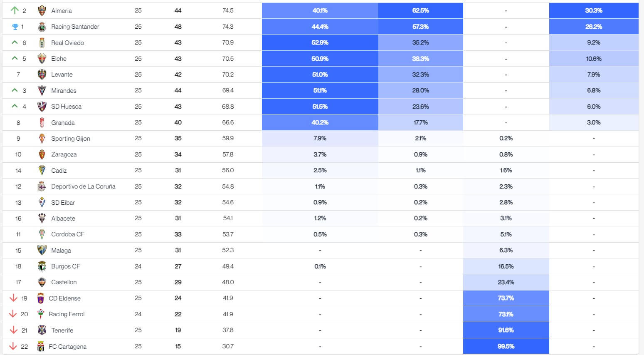Click the Racing Santander club crest
Screen dimensions: 644x355
42,27
